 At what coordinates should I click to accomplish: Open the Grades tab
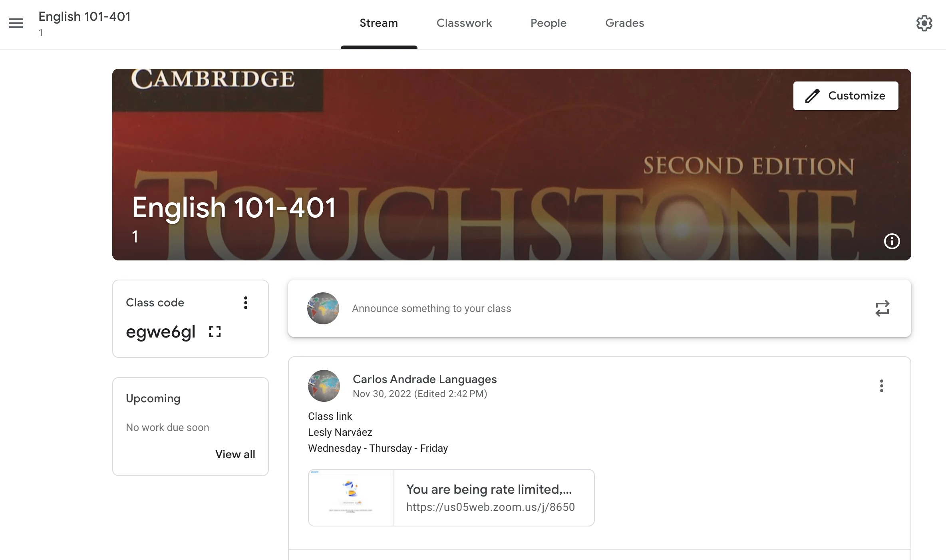[x=624, y=23]
